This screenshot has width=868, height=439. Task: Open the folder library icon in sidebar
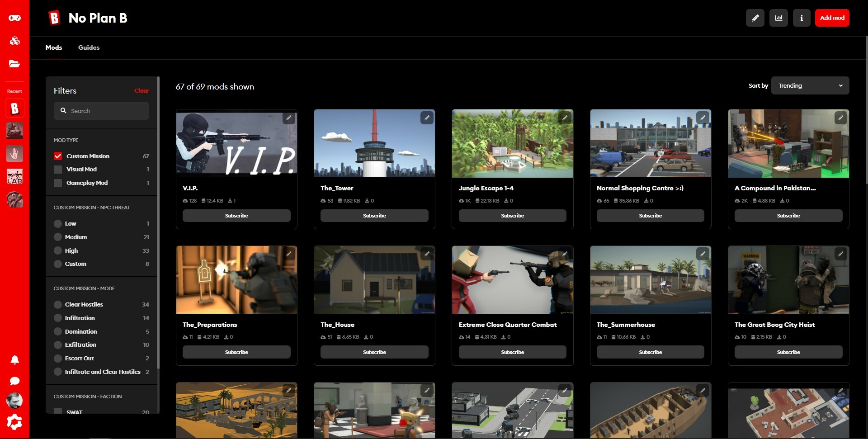[x=14, y=64]
